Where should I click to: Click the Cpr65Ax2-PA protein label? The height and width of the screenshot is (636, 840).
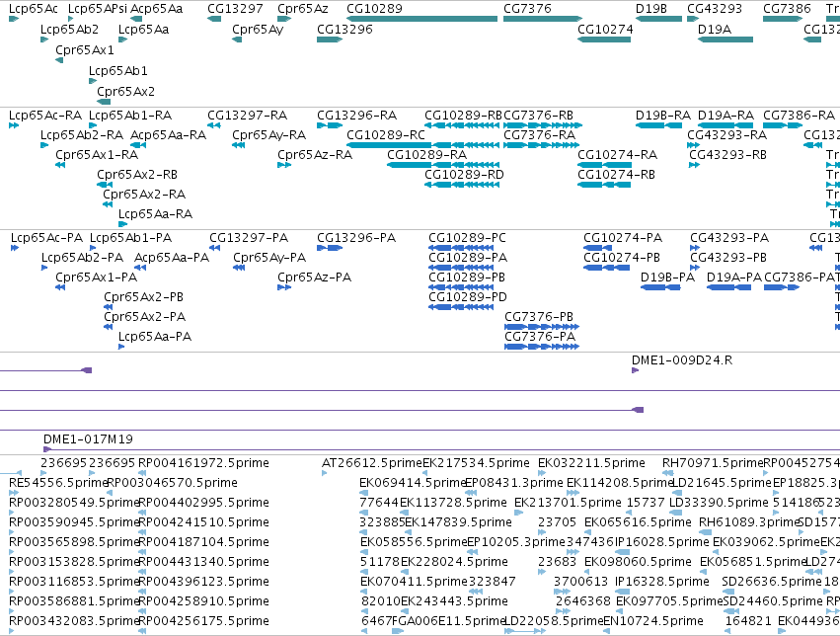tap(144, 317)
